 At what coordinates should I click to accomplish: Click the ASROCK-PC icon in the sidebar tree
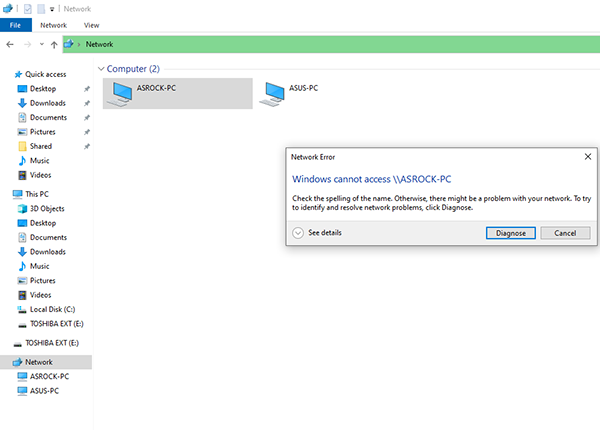tap(22, 376)
